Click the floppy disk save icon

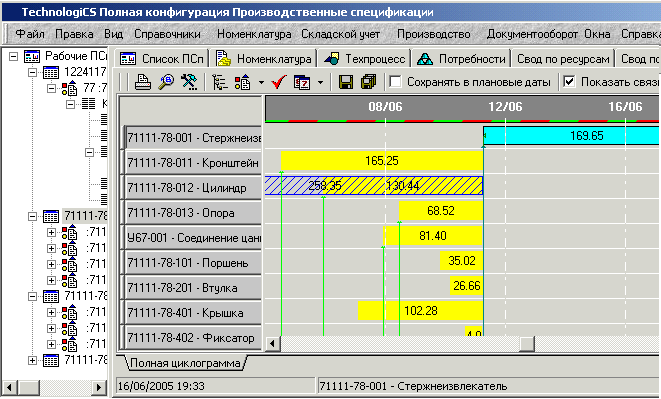(x=346, y=82)
